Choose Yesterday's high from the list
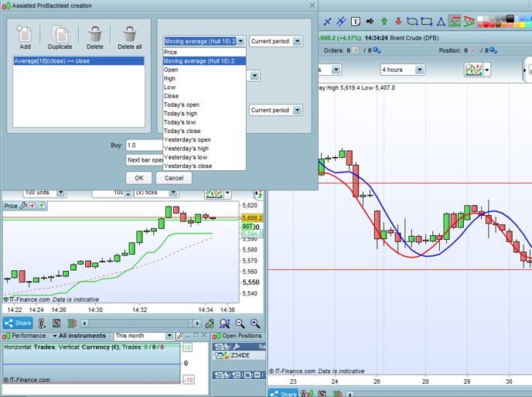The width and height of the screenshot is (532, 397). click(x=204, y=149)
